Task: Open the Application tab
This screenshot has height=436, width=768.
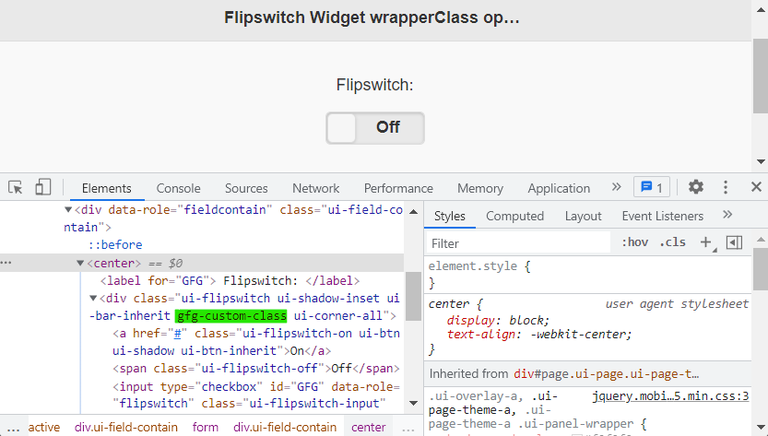Action: click(559, 188)
